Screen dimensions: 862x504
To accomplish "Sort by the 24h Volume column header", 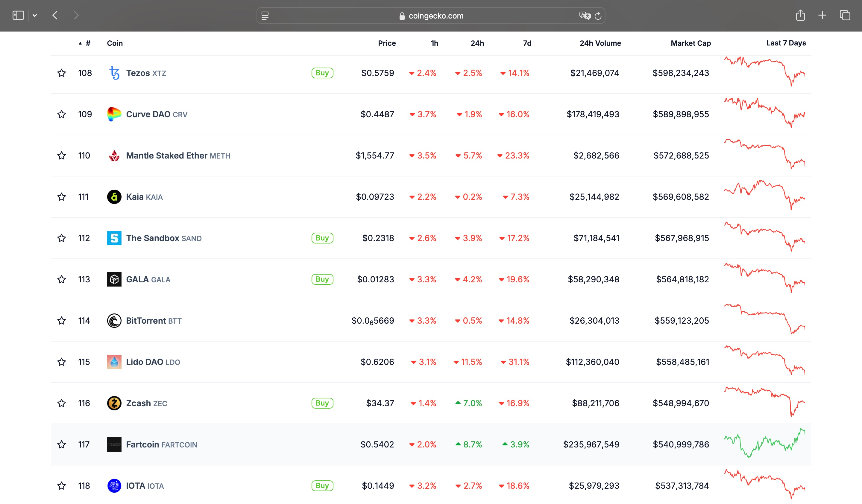I will [600, 43].
